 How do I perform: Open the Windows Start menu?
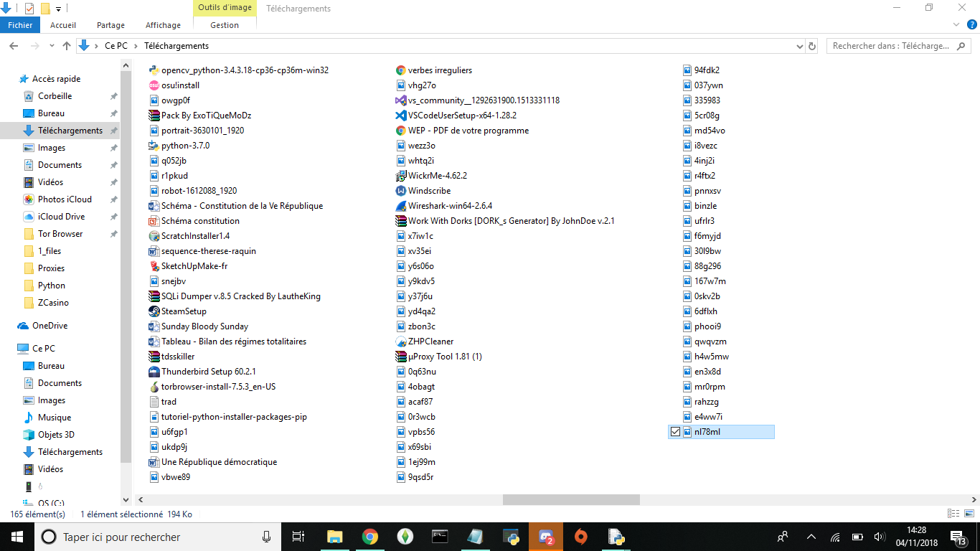pos(17,537)
